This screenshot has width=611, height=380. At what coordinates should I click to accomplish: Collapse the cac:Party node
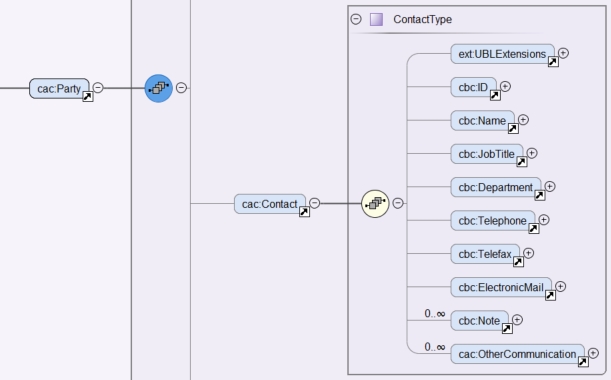point(98,88)
